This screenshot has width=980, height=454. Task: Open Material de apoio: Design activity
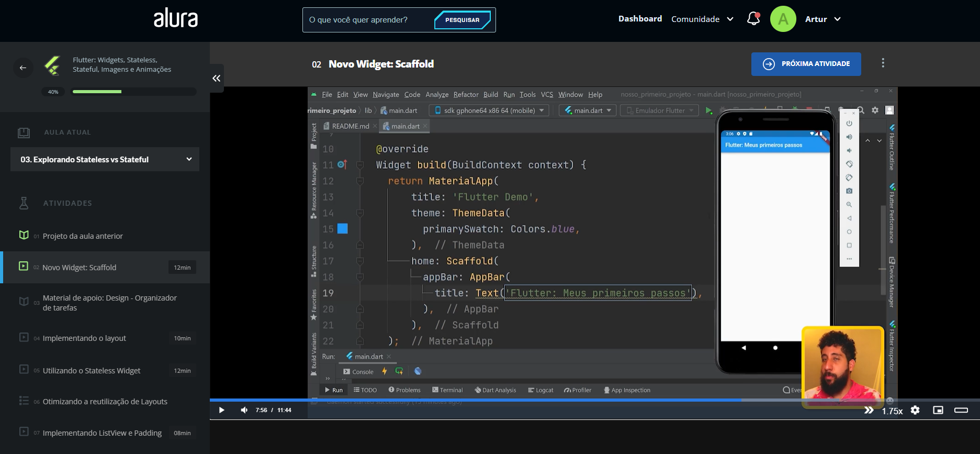pyautogui.click(x=105, y=303)
